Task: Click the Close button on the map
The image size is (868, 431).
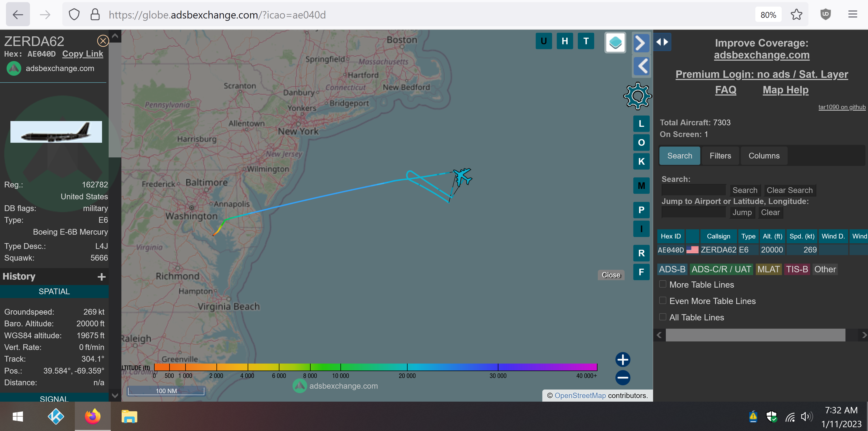Action: coord(611,275)
